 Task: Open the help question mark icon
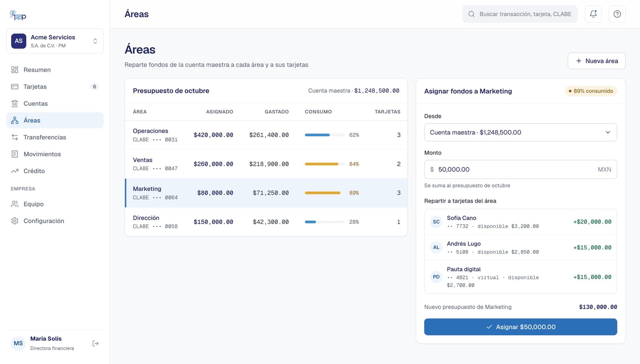pyautogui.click(x=617, y=14)
